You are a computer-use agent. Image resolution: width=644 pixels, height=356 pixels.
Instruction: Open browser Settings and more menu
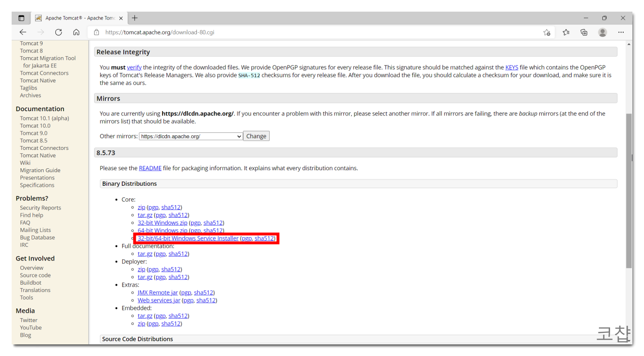click(x=621, y=32)
